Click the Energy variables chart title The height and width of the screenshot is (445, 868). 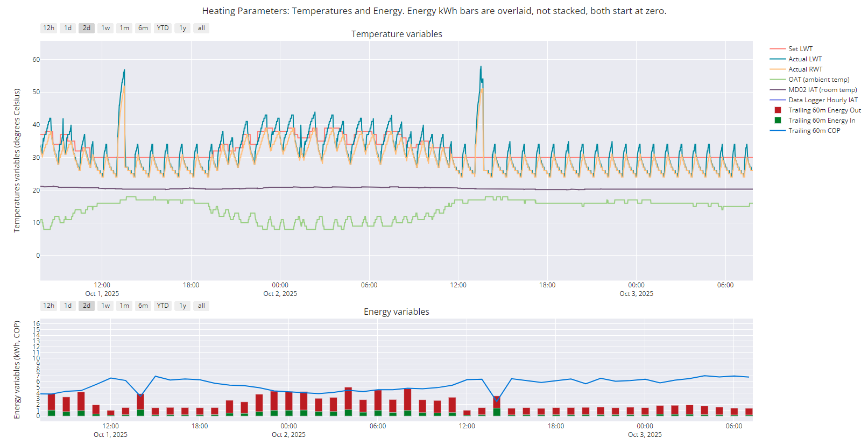(x=397, y=312)
